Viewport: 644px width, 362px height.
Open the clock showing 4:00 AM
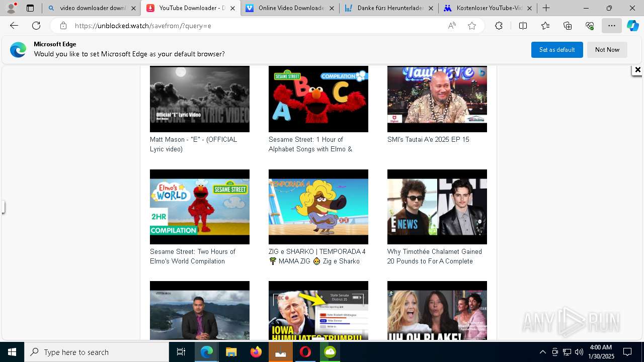(601, 352)
